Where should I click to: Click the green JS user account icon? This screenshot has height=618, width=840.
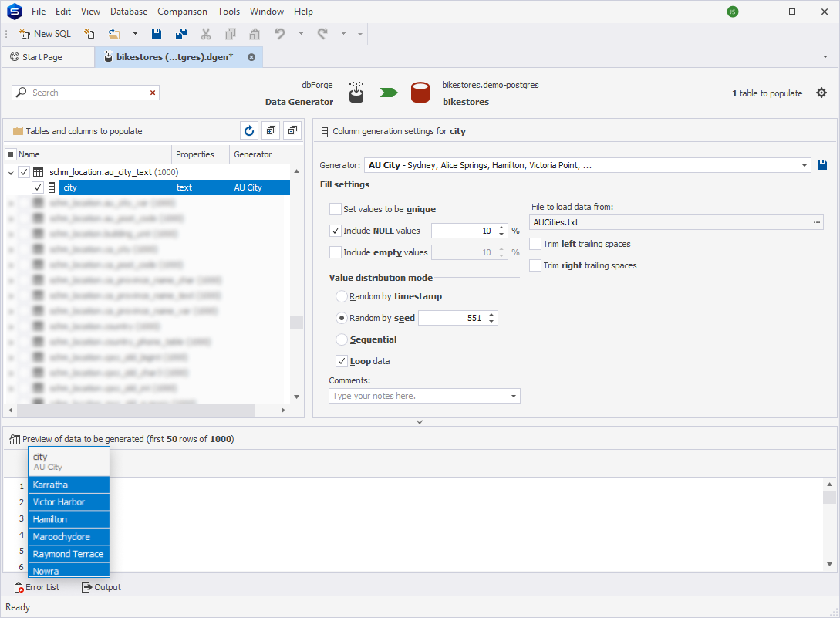click(733, 12)
